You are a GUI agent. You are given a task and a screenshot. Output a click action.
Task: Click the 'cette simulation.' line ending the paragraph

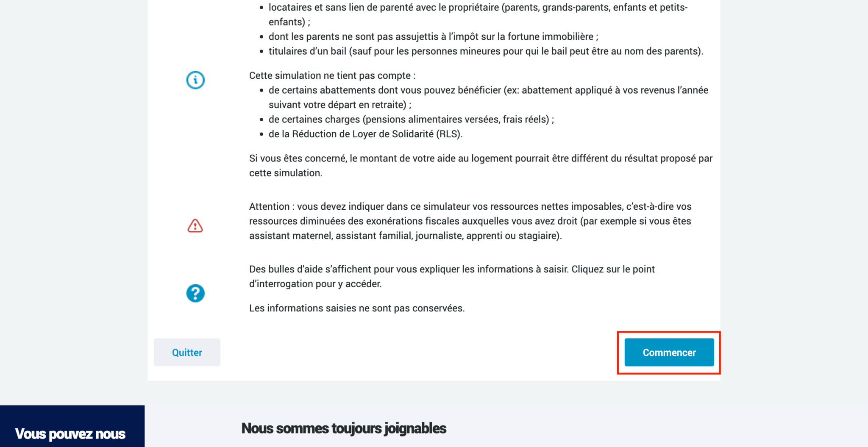click(286, 173)
